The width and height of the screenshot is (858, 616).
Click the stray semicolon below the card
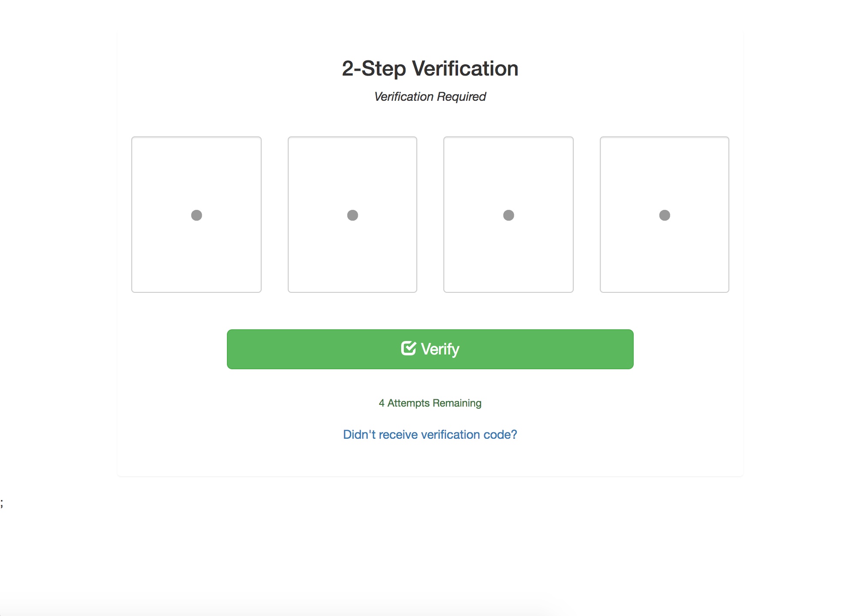click(x=2, y=503)
